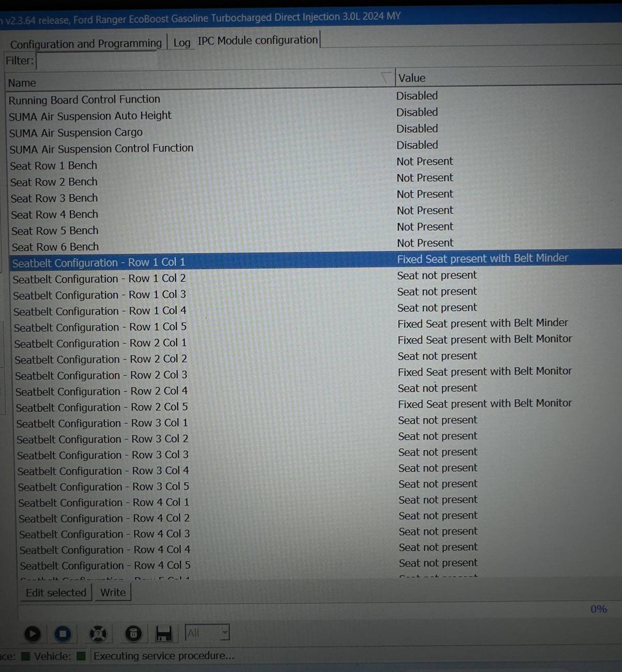Screen dimensions: 622x672
Task: Select Seat Row 3 Bench row
Action: coord(315,196)
